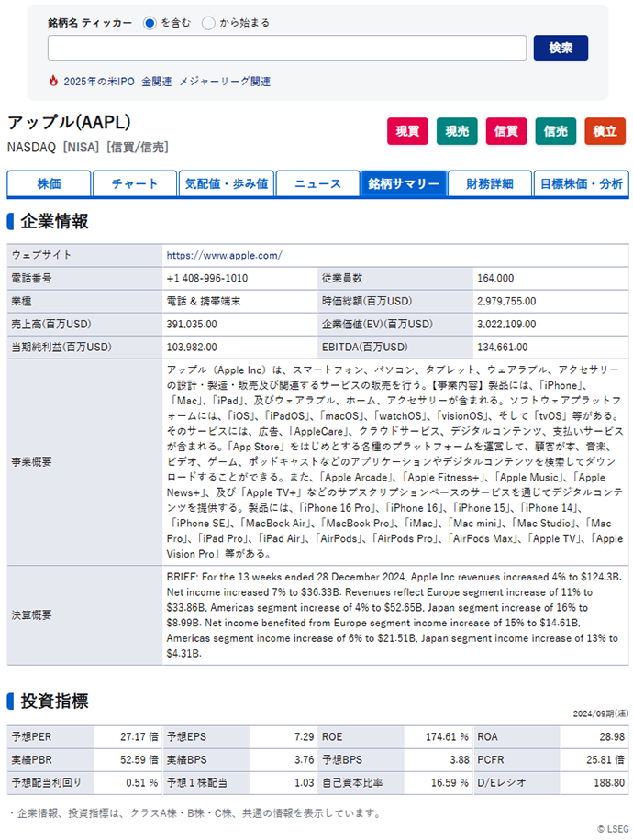Click the red 信買 button
The width and height of the screenshot is (633, 840).
506,131
